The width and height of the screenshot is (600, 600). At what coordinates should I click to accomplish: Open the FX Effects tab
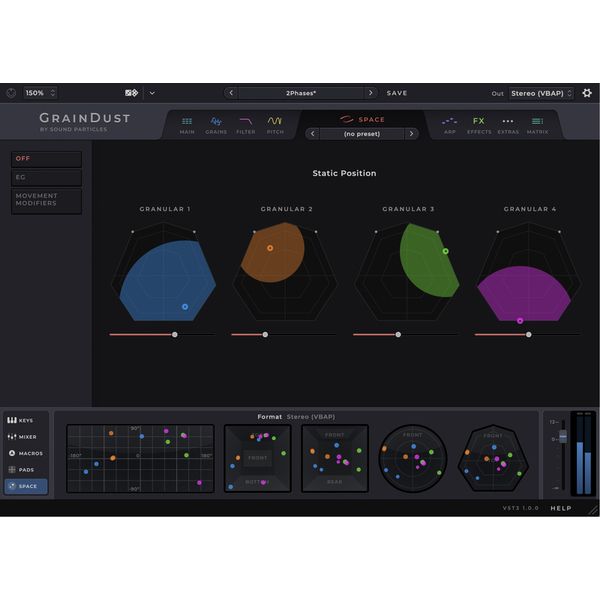coord(479,125)
